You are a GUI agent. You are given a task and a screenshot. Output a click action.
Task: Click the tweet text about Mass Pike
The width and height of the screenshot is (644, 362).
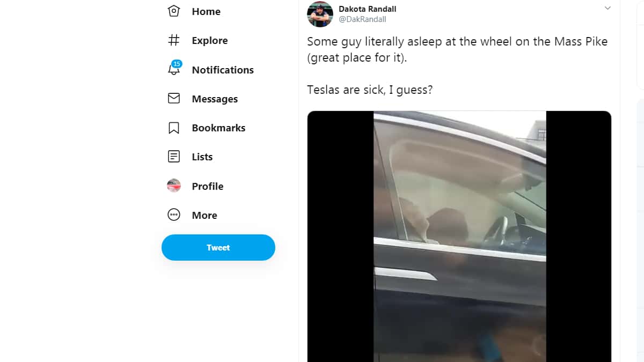point(457,65)
